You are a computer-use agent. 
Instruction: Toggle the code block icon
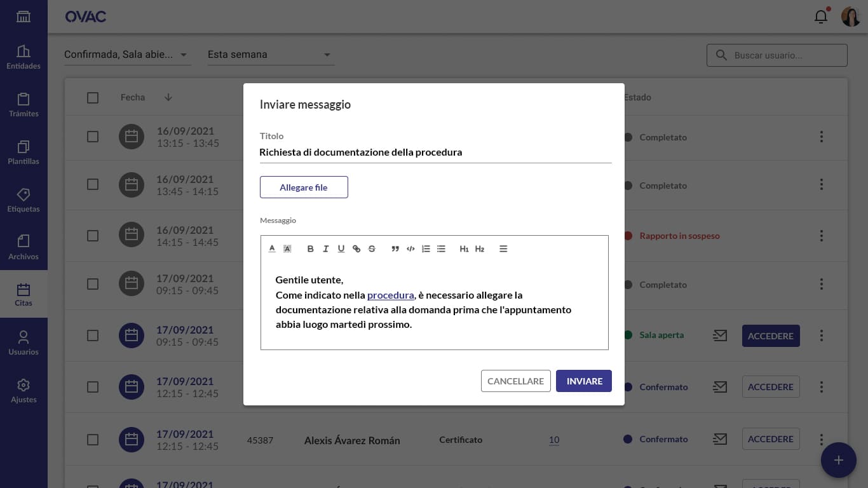(410, 249)
